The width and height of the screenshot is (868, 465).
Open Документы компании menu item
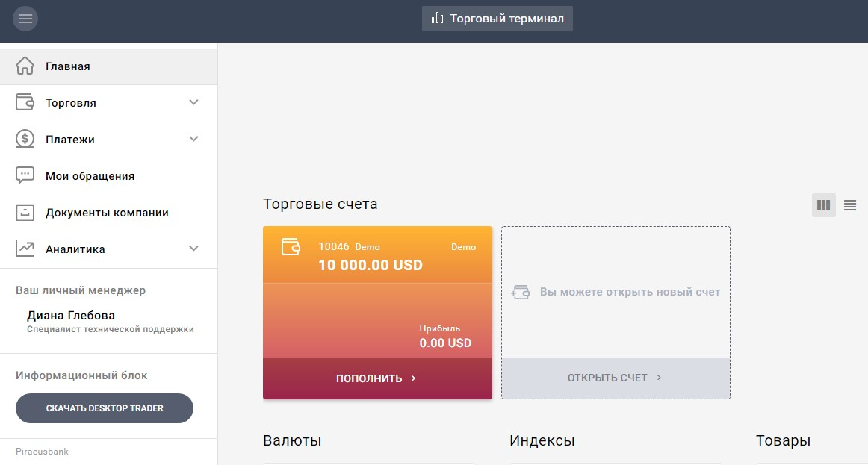pos(107,213)
